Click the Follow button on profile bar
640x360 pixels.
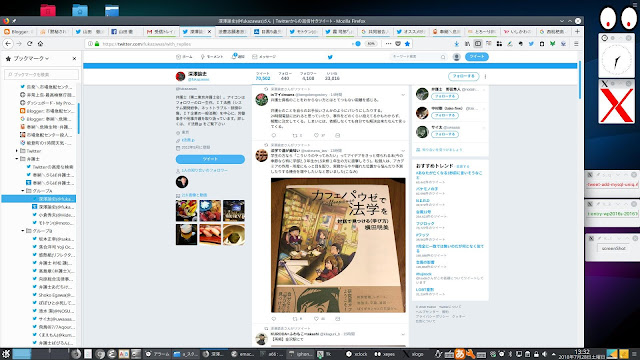tap(463, 76)
